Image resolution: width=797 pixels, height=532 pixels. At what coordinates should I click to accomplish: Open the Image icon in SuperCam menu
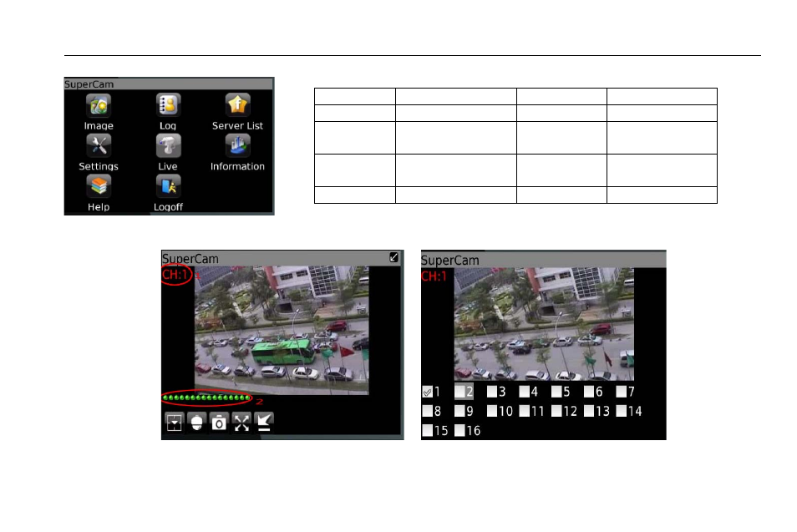tap(99, 105)
